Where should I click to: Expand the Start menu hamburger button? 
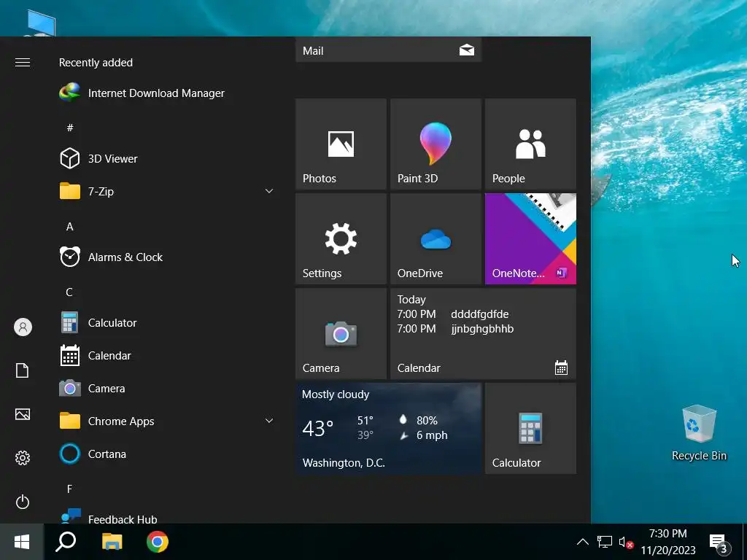23,63
